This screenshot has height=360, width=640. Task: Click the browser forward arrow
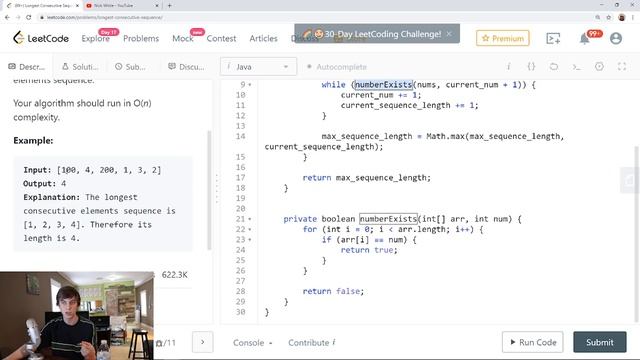[x=18, y=17]
